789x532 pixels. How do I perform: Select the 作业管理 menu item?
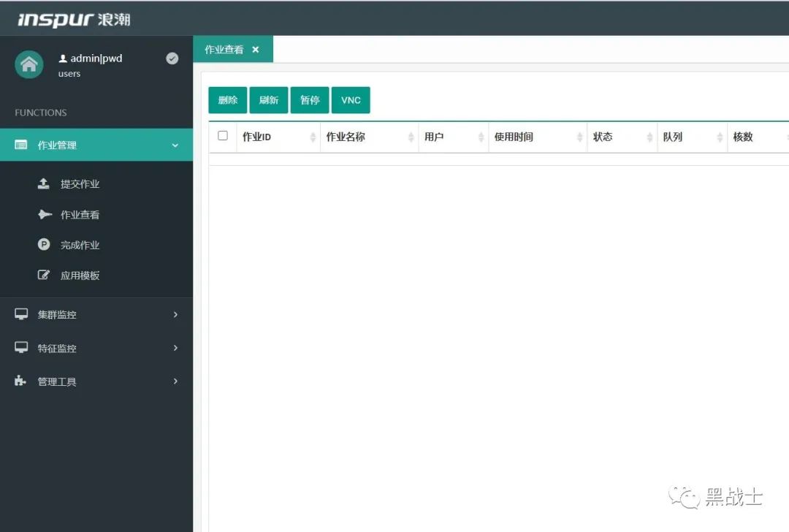coord(96,145)
